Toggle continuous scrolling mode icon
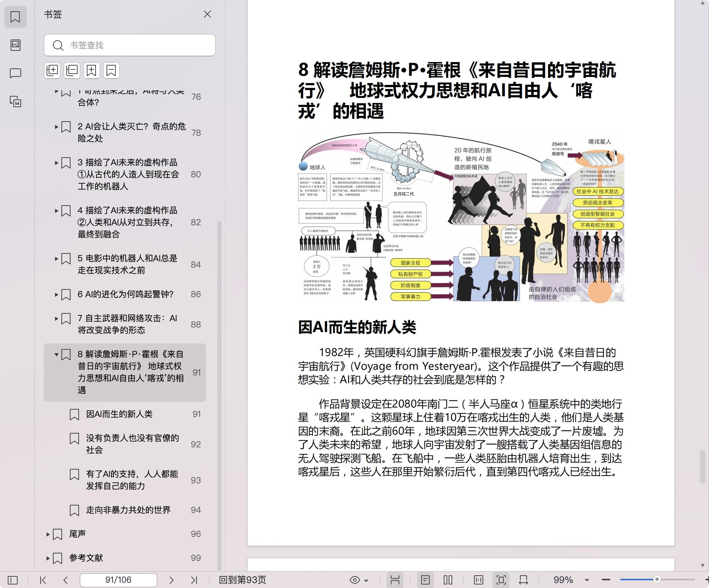The height and width of the screenshot is (588, 709). [395, 580]
